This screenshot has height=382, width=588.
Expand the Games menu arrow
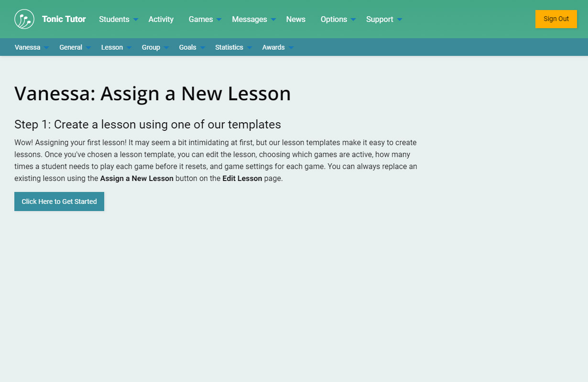(x=219, y=20)
